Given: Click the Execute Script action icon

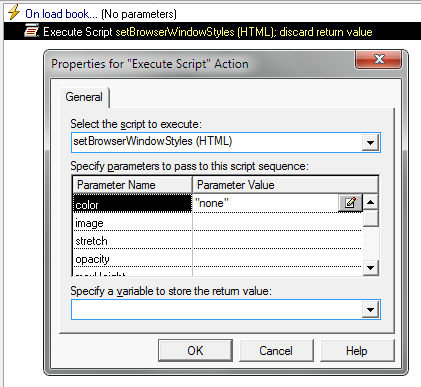Looking at the screenshot, I should click(x=31, y=31).
